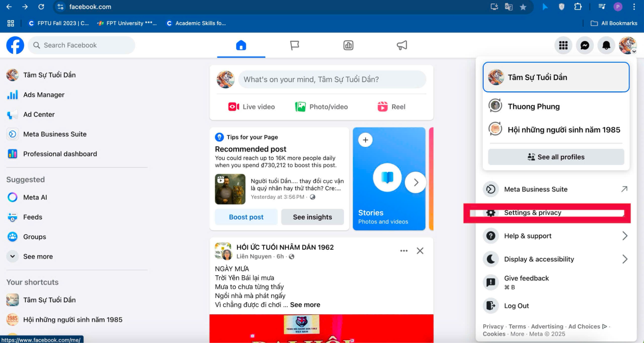Open the Chrome three-dot menu
Screen dimensions: 644x343
coord(634,7)
